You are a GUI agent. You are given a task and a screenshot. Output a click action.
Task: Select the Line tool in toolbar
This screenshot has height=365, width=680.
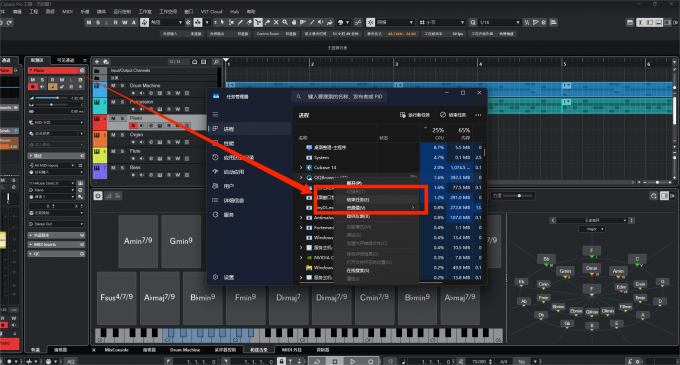pos(312,23)
